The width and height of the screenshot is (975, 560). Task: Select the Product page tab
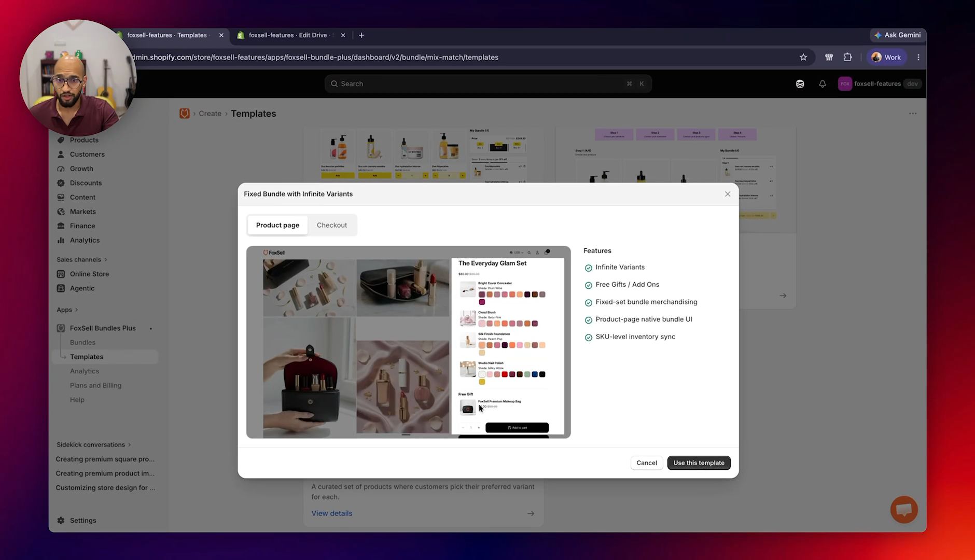277,225
